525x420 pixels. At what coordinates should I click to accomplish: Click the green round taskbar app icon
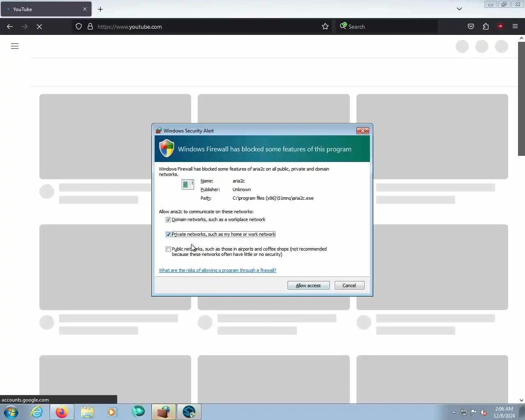(x=138, y=411)
